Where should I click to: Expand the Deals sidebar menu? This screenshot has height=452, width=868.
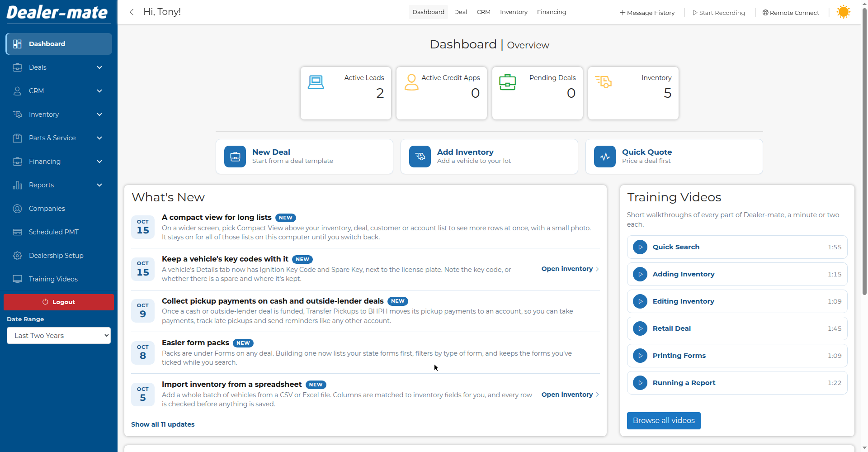point(59,67)
